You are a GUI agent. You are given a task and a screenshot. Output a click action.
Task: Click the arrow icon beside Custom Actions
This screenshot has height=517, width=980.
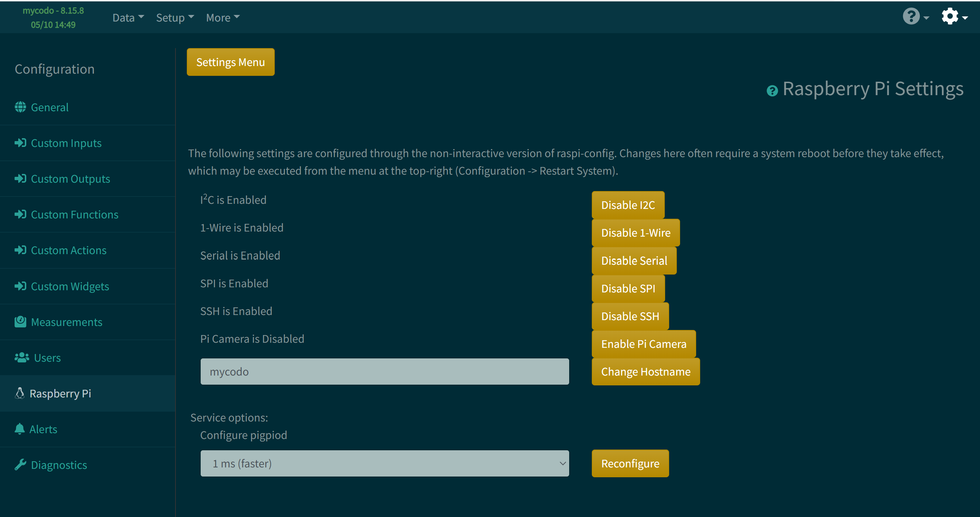click(20, 250)
